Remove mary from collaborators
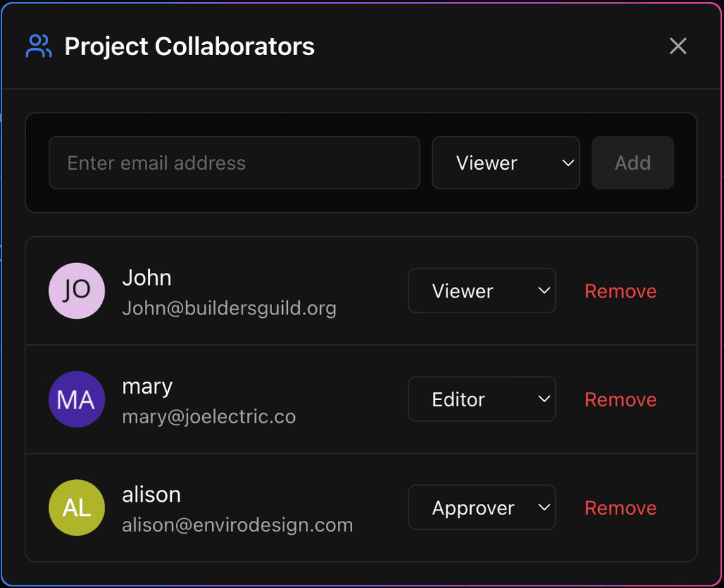The image size is (724, 588). coord(621,400)
